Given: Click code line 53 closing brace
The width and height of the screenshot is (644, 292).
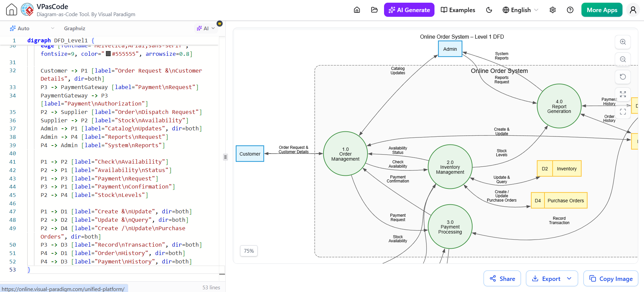Looking at the screenshot, I should click(x=29, y=269).
